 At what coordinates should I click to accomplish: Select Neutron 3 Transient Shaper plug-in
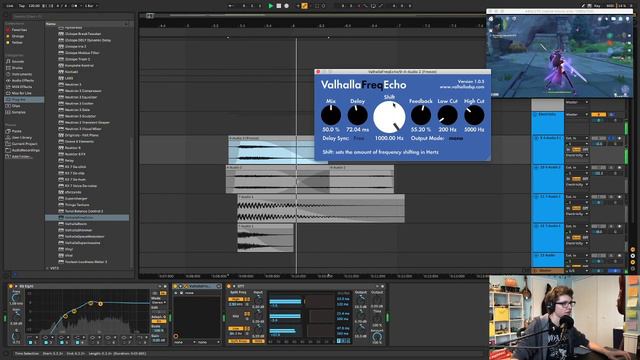coord(87,122)
